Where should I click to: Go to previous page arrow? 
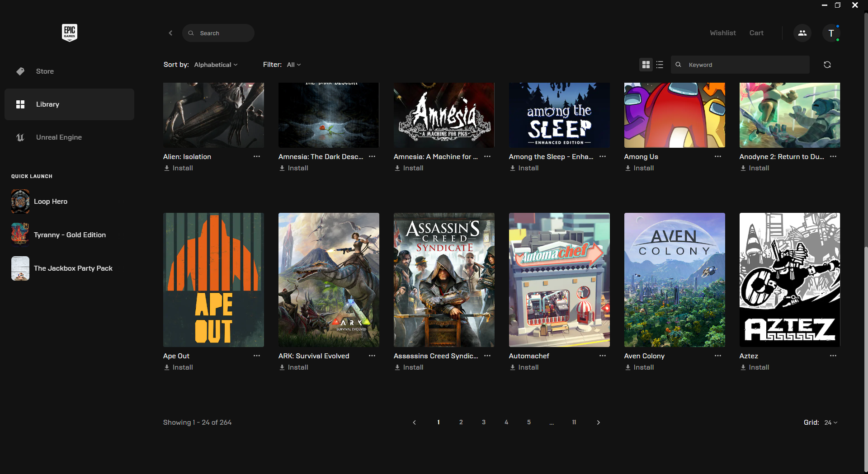tap(414, 422)
